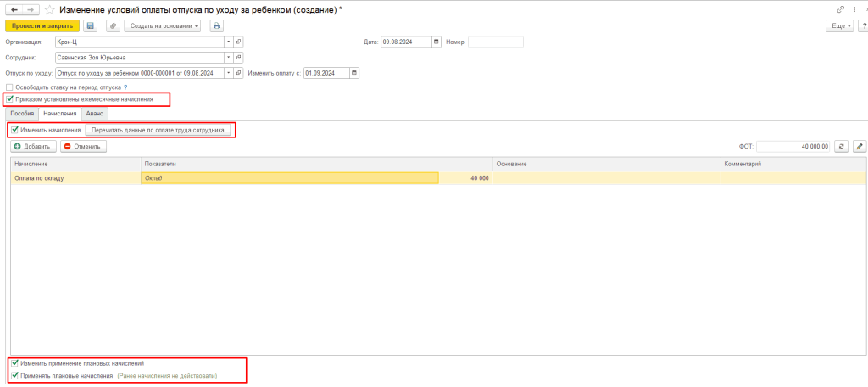
Task: Toggle Приказом установлены ежемесячные начисления checkbox
Action: 9,99
